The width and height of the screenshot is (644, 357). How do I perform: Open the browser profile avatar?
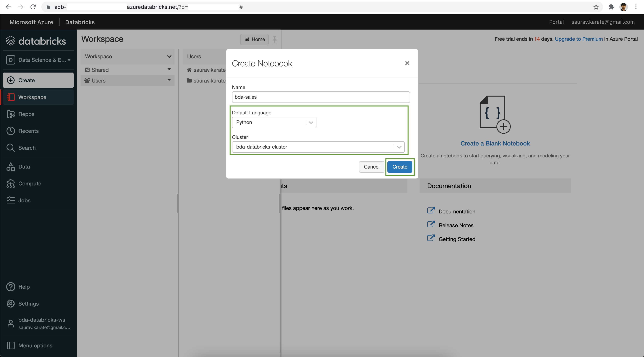623,7
